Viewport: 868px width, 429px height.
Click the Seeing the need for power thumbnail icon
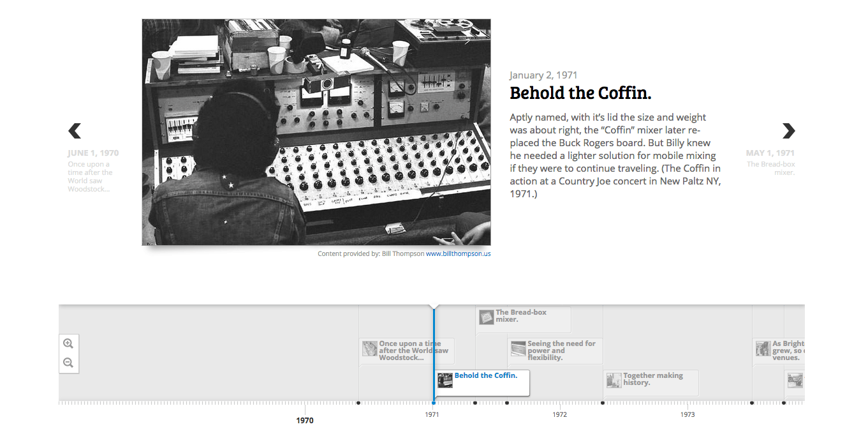point(519,349)
